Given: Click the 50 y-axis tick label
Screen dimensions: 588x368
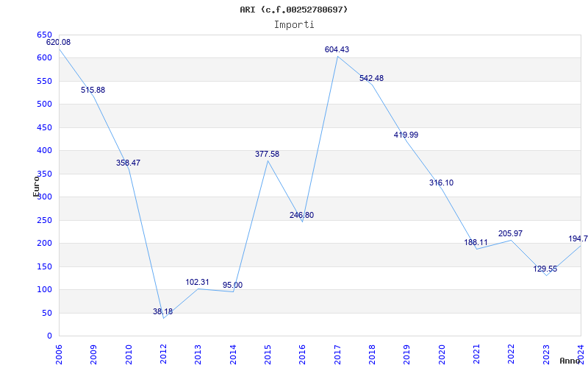Looking at the screenshot, I should 46,314.
